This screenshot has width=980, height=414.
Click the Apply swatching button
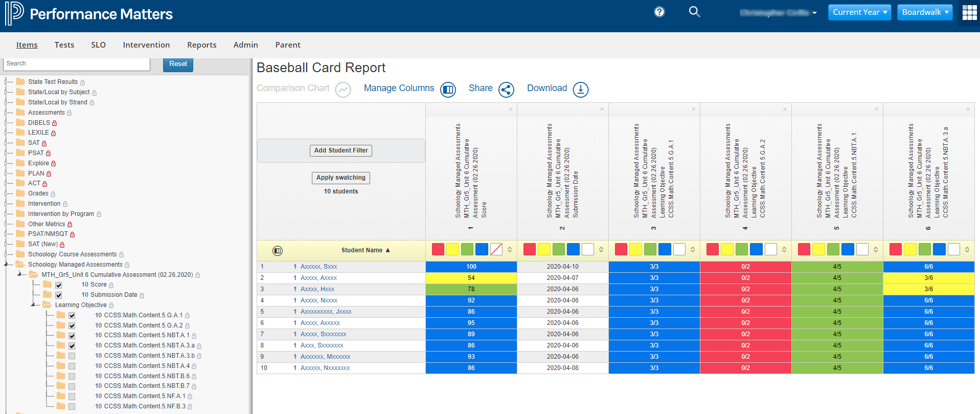coord(341,178)
